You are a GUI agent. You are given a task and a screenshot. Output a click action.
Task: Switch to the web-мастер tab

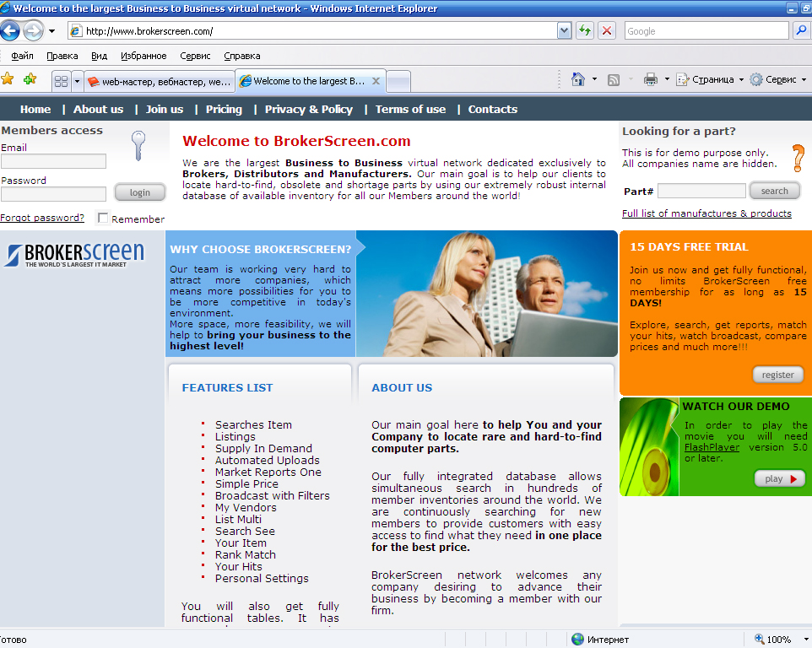click(159, 82)
